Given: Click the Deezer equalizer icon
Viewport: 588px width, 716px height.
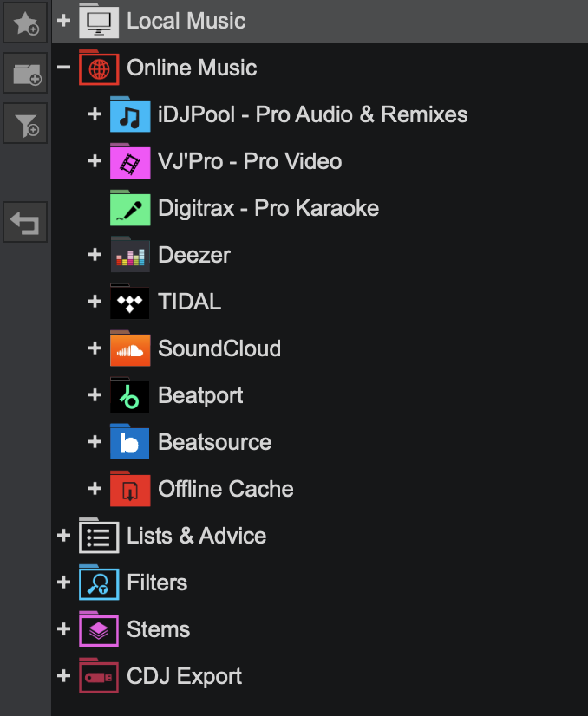Looking at the screenshot, I should 130,256.
